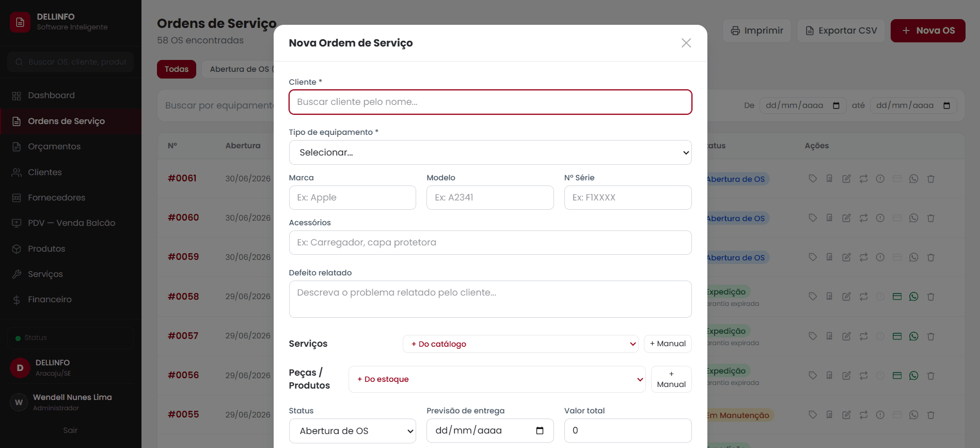The height and width of the screenshot is (448, 980).
Task: Open Financeiro in the sidebar
Action: [71, 300]
